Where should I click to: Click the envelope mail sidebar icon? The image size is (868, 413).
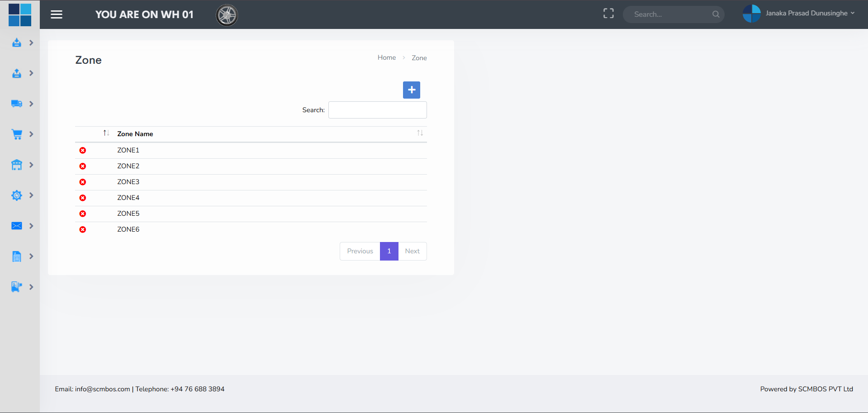tap(17, 226)
